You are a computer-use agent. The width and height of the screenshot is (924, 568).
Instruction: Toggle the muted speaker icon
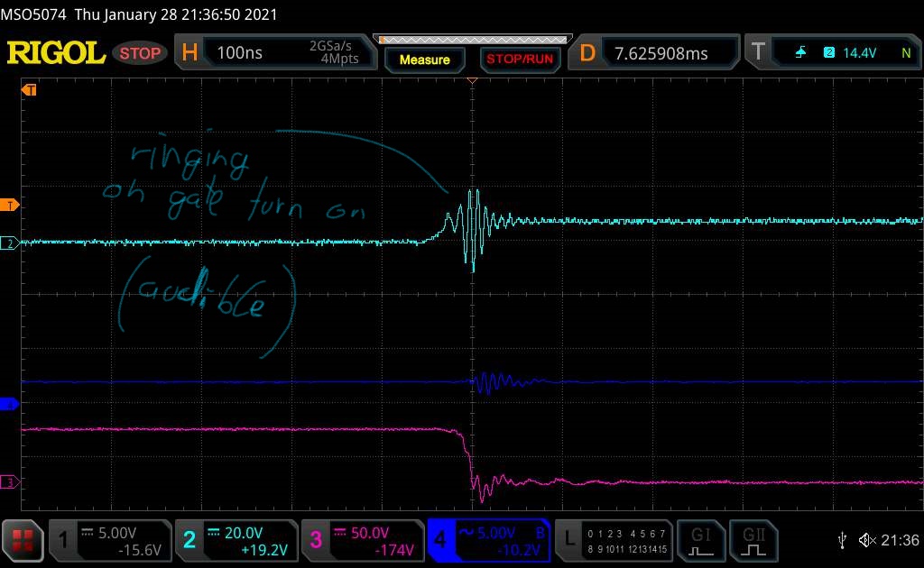867,540
